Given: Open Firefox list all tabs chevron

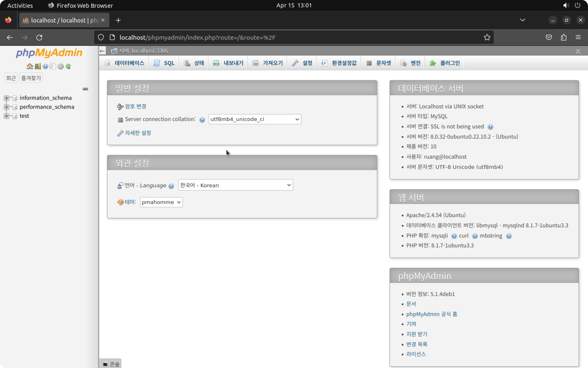Looking at the screenshot, I should coord(523,20).
